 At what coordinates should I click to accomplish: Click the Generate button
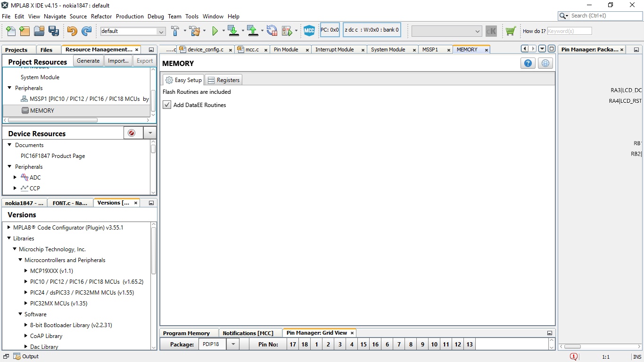click(x=88, y=61)
